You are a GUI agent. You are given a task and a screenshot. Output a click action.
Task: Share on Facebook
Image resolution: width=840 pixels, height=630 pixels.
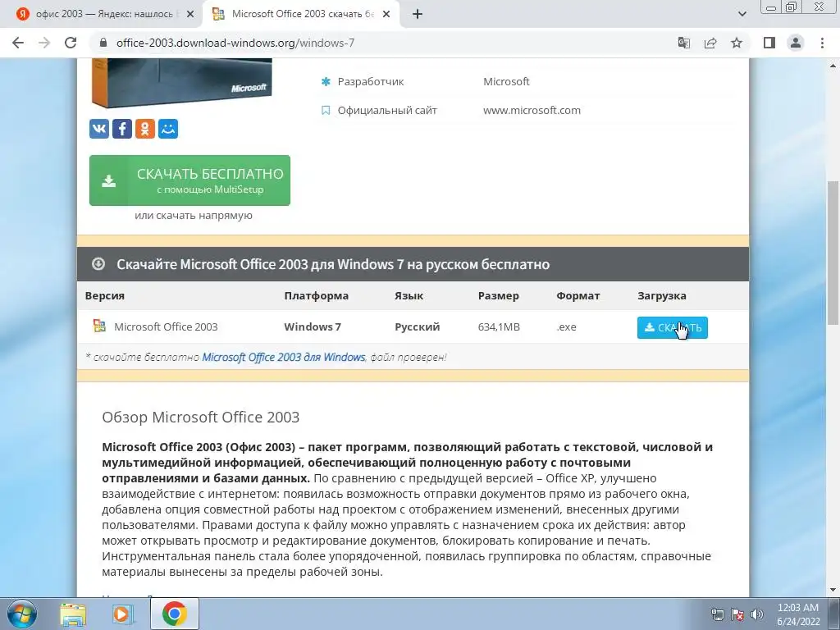[x=122, y=129]
